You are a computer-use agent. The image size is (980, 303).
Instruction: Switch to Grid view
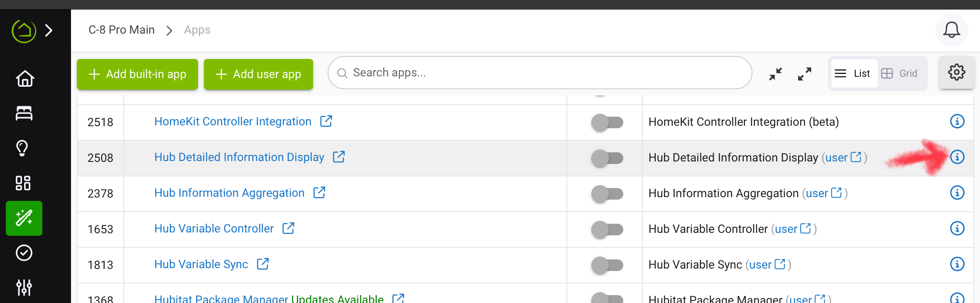(900, 73)
